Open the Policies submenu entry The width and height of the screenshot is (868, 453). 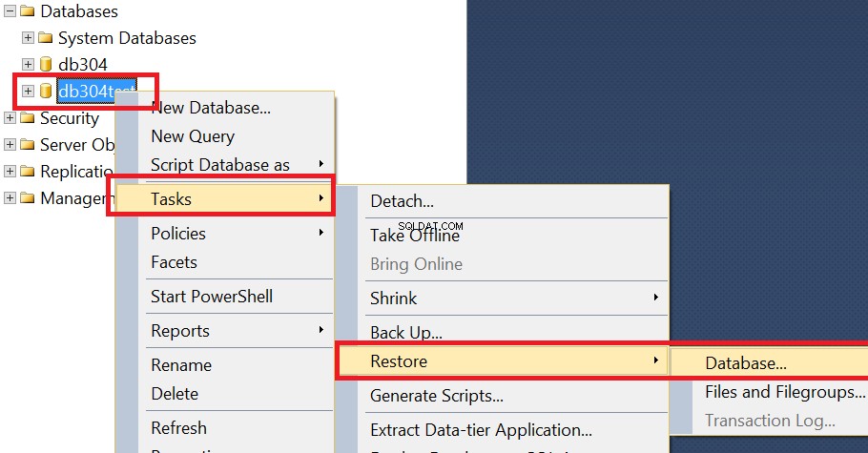(224, 233)
